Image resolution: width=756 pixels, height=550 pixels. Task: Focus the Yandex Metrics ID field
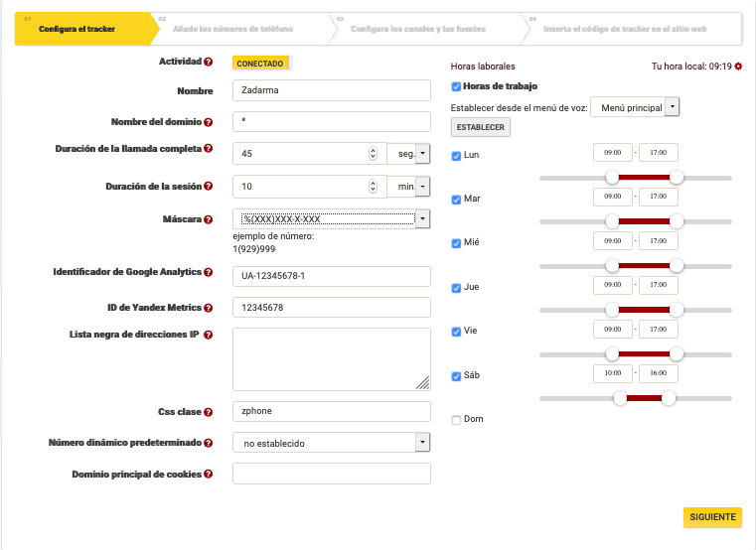click(331, 307)
